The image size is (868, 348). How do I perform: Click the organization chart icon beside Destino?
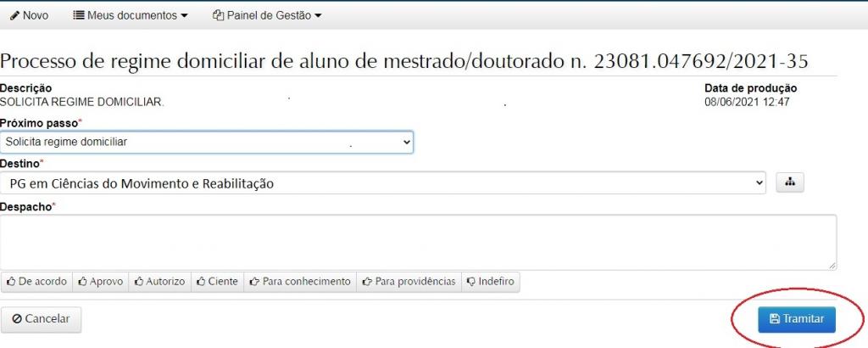[x=789, y=182]
